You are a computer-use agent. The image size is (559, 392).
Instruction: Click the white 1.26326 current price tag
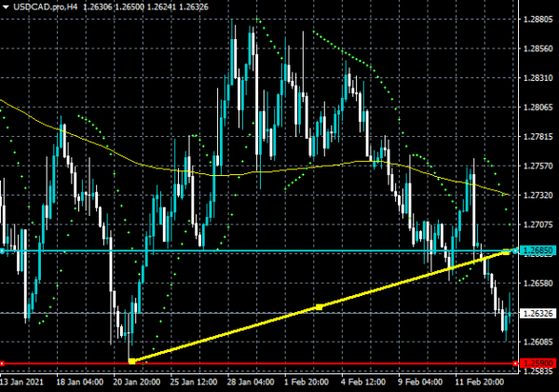[x=538, y=313]
